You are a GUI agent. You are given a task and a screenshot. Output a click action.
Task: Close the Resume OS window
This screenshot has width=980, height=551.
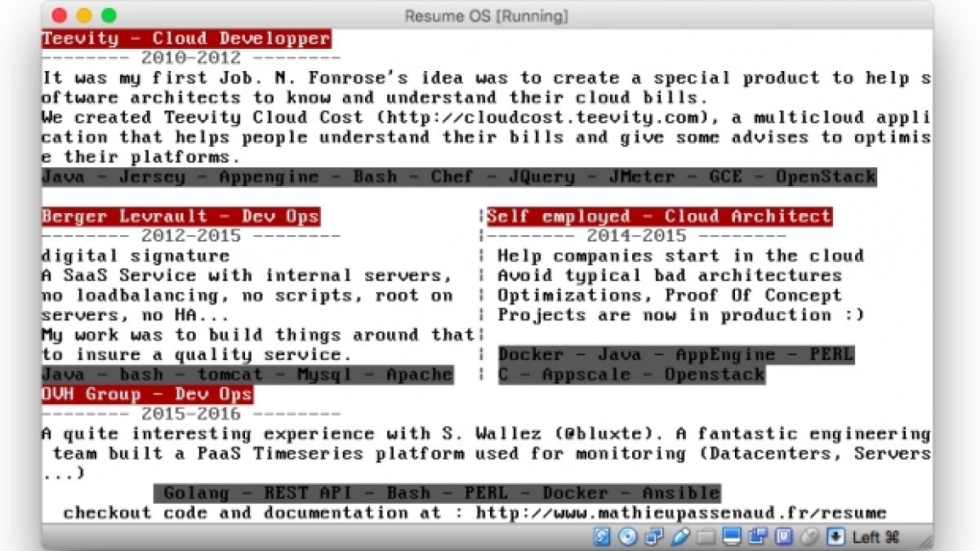(58, 16)
